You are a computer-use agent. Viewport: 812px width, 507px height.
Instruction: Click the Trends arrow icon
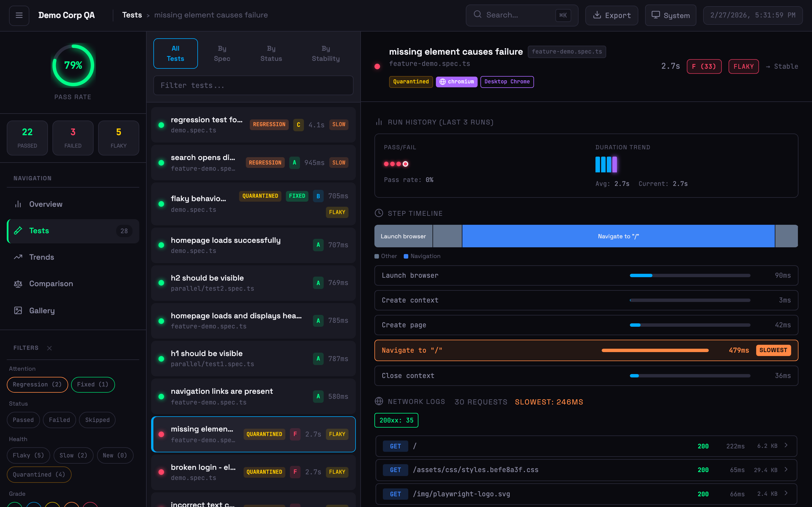pos(18,257)
